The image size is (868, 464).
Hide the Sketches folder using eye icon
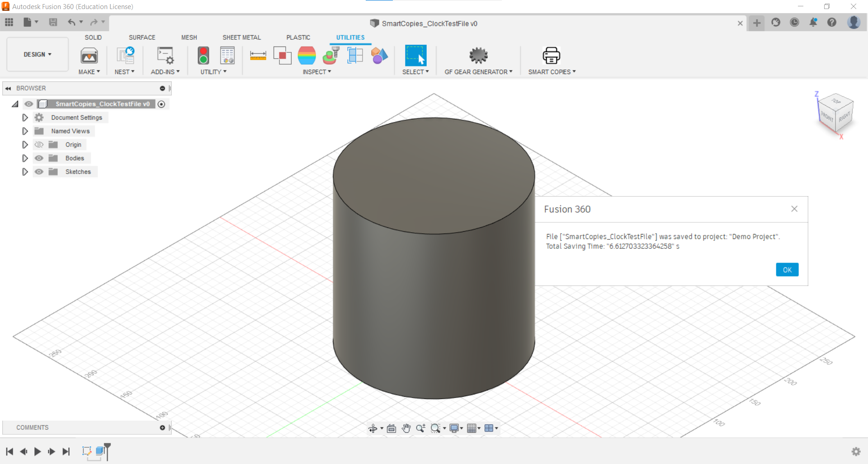39,172
